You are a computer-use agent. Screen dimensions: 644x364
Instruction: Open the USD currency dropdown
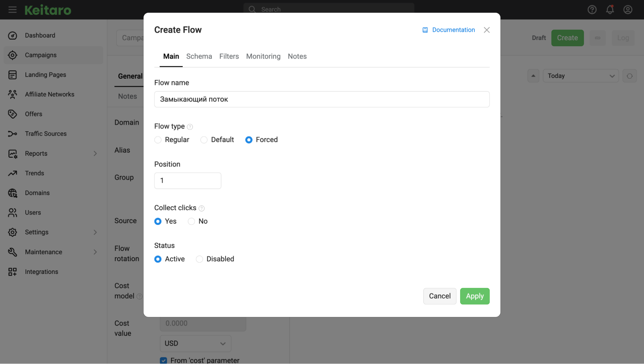pyautogui.click(x=196, y=343)
